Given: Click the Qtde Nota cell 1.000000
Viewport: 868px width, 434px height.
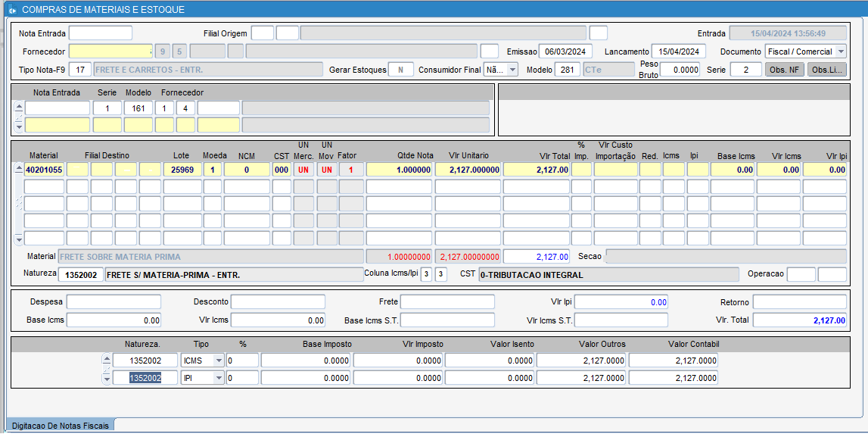Looking at the screenshot, I should click(x=399, y=170).
